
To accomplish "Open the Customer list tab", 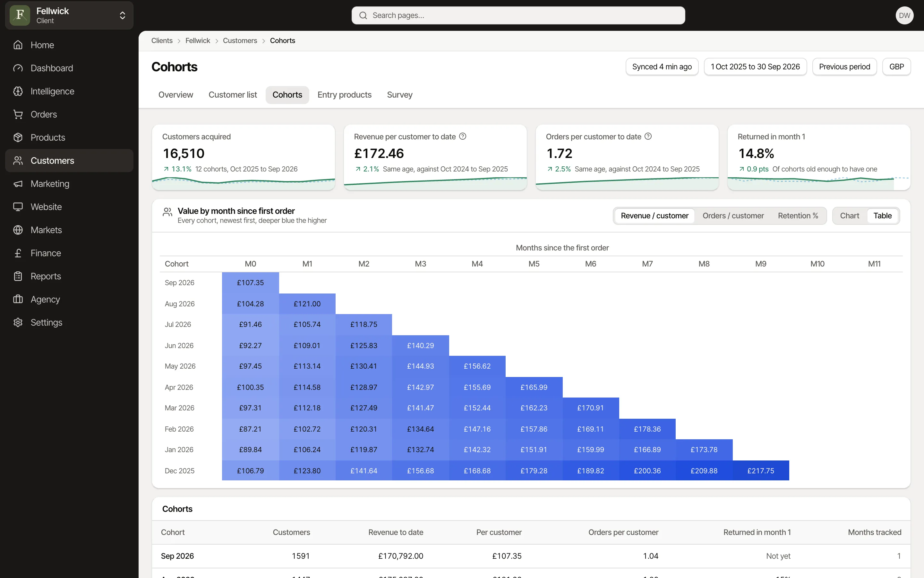I will 233,95.
